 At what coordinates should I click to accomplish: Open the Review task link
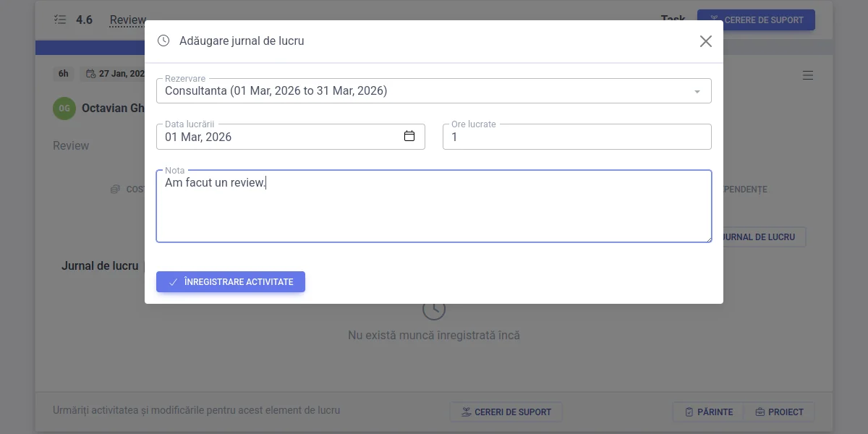(127, 20)
